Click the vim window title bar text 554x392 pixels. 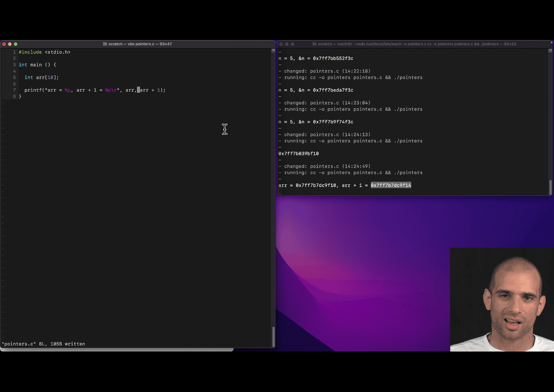(140, 44)
